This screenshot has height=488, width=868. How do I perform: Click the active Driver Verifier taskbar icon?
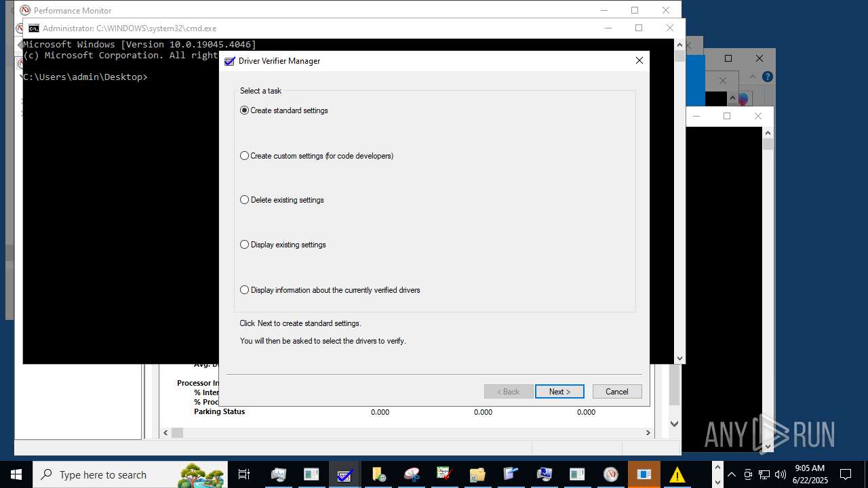point(344,474)
